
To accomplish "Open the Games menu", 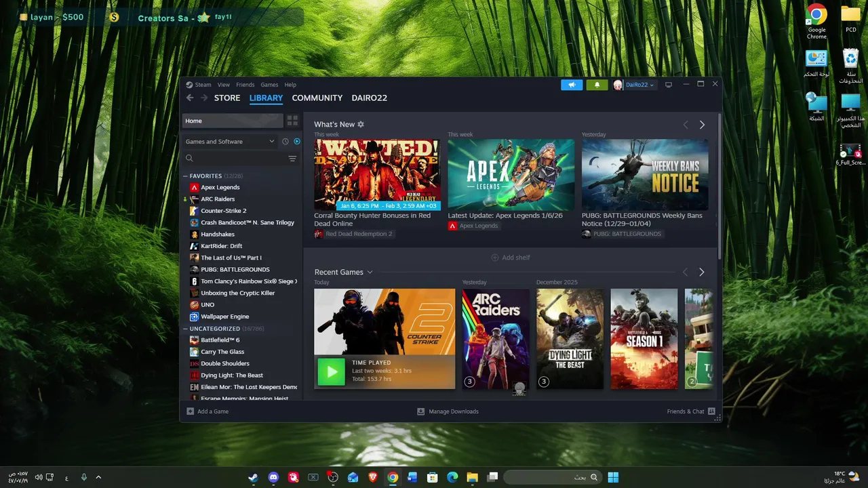I will [270, 85].
